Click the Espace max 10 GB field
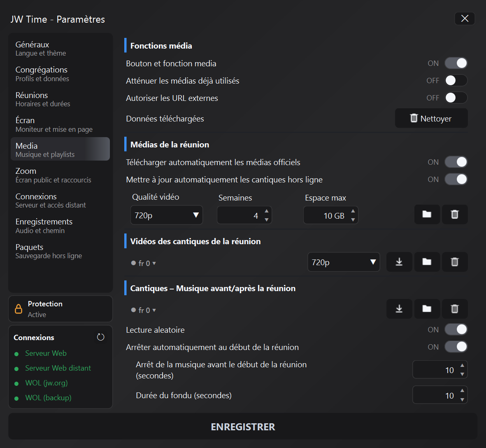 (331, 215)
